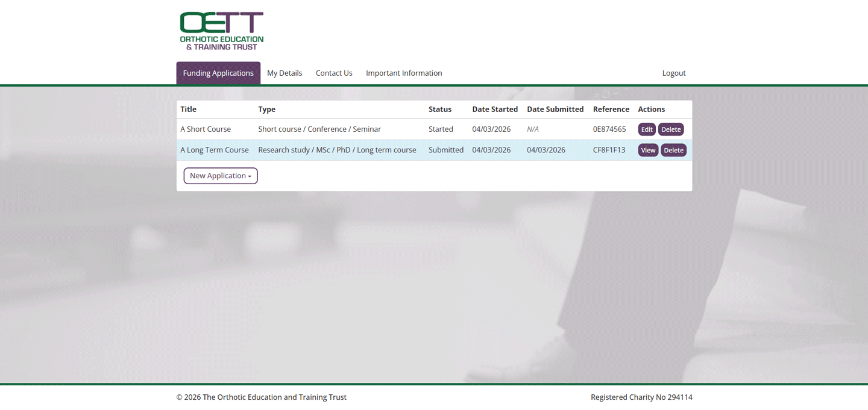Click the Reference column header
868x410 pixels.
(611, 109)
